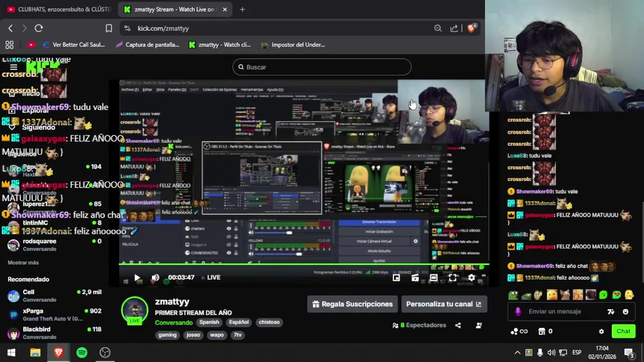Image resolution: width=644 pixels, height=362 pixels.
Task: Bookmark this page with the bookmark icon
Action: click(x=109, y=28)
